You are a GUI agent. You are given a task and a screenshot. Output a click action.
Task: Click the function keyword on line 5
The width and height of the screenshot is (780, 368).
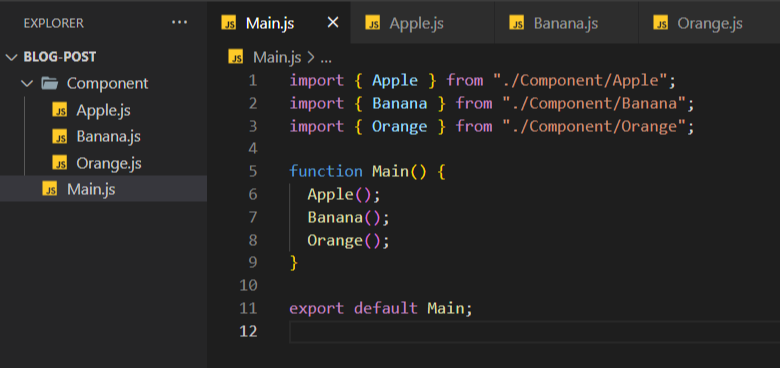pos(326,172)
